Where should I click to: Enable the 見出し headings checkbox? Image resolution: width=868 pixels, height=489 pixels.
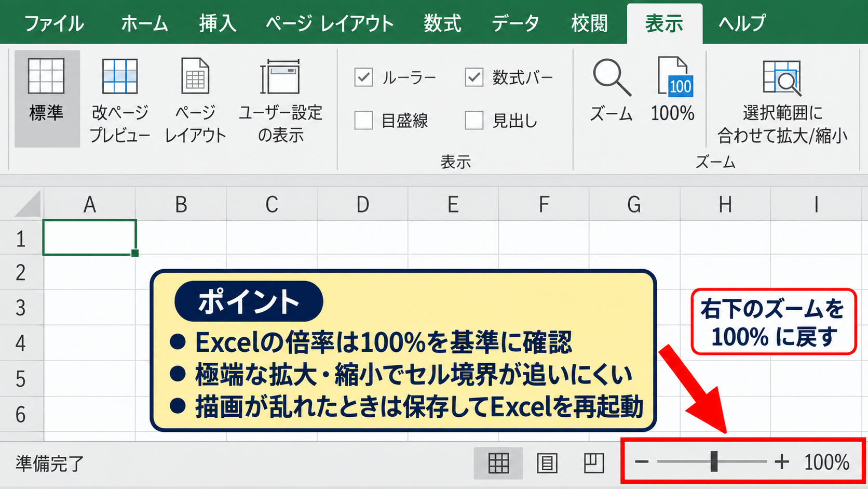coord(474,120)
